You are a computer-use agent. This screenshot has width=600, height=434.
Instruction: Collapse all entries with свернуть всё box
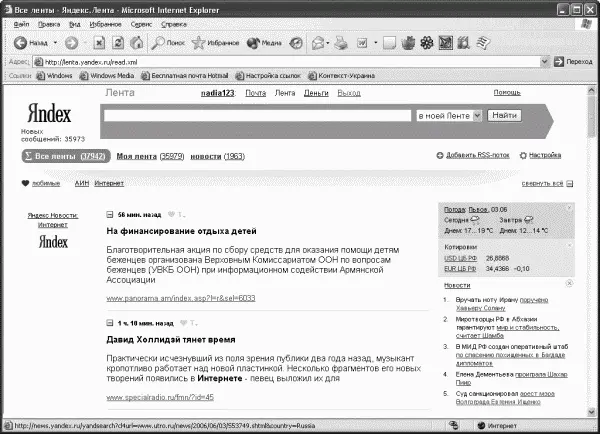[570, 184]
